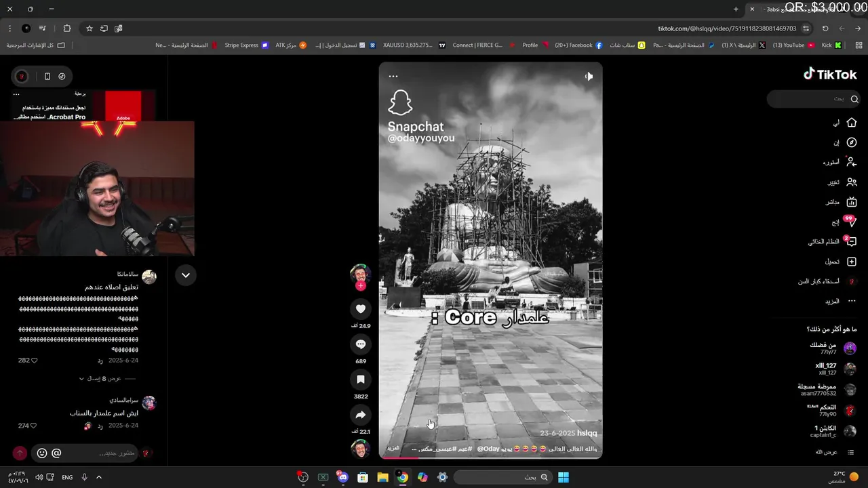Open سالامانكا commenter's profile picture

click(149, 276)
